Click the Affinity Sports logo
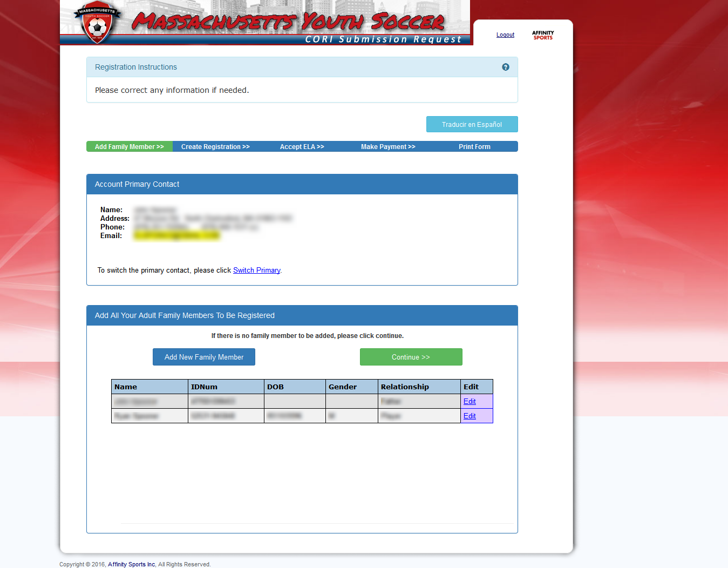The width and height of the screenshot is (728, 568). (x=543, y=35)
